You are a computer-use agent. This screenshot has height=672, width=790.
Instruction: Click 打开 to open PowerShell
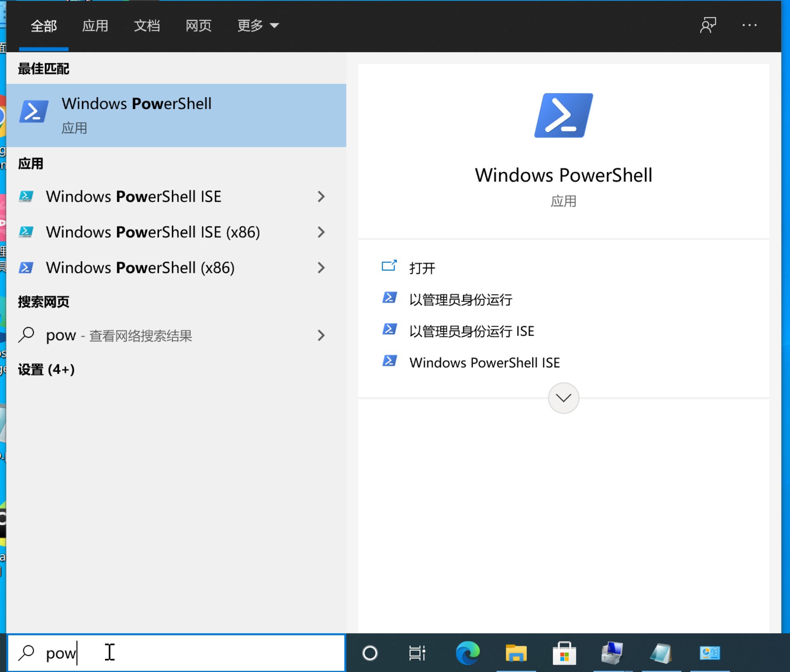pyautogui.click(x=422, y=268)
